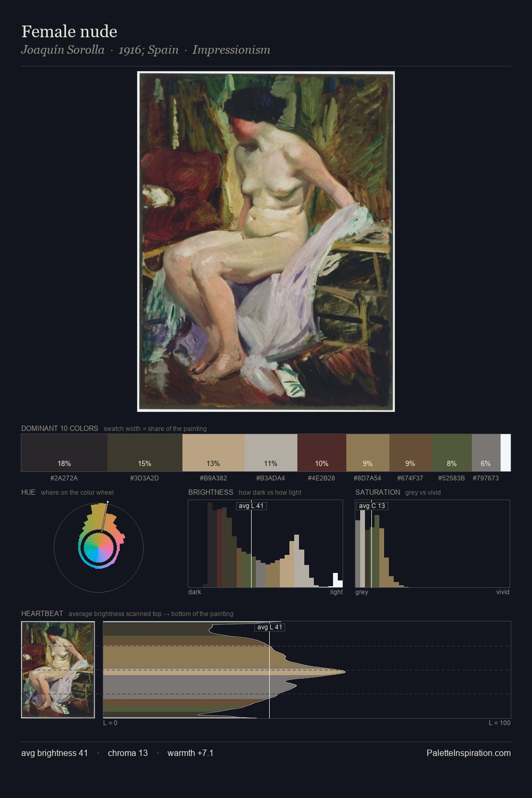Click the artist name Joaquín Sorolla

pyautogui.click(x=63, y=50)
